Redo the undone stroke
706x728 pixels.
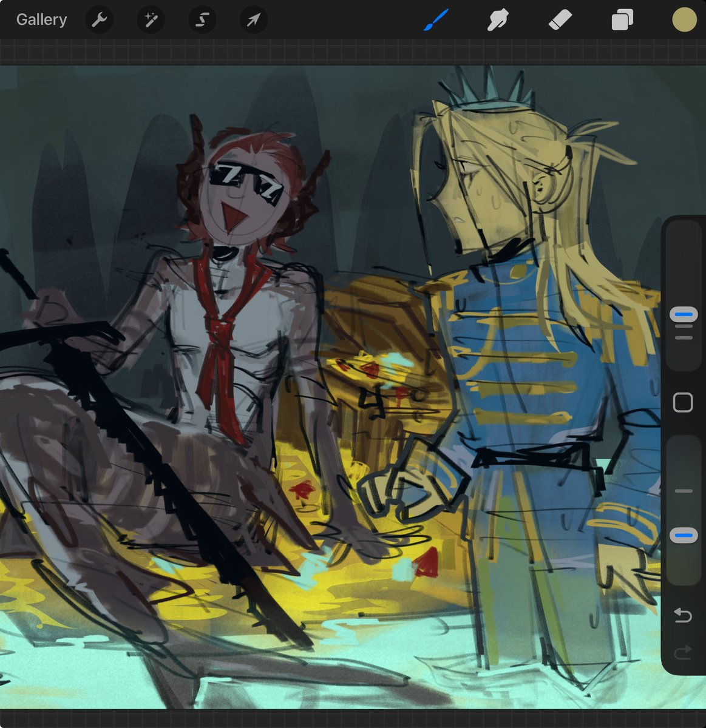click(684, 653)
